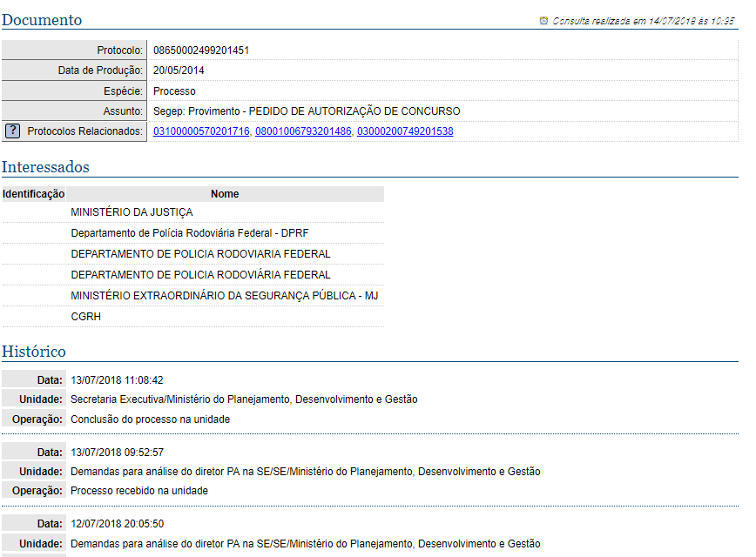The image size is (756, 557).
Task: Click the Conclusão do processo na unidade operation
Action: tap(150, 419)
